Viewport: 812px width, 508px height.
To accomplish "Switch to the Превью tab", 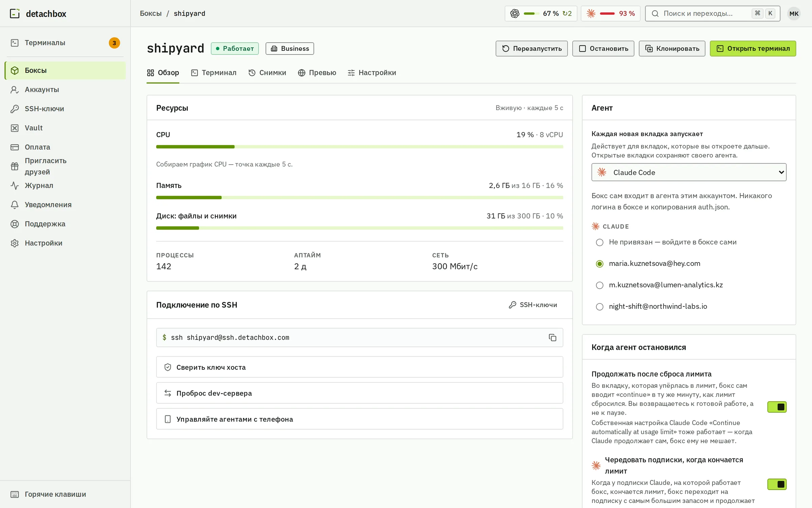I will (x=317, y=73).
